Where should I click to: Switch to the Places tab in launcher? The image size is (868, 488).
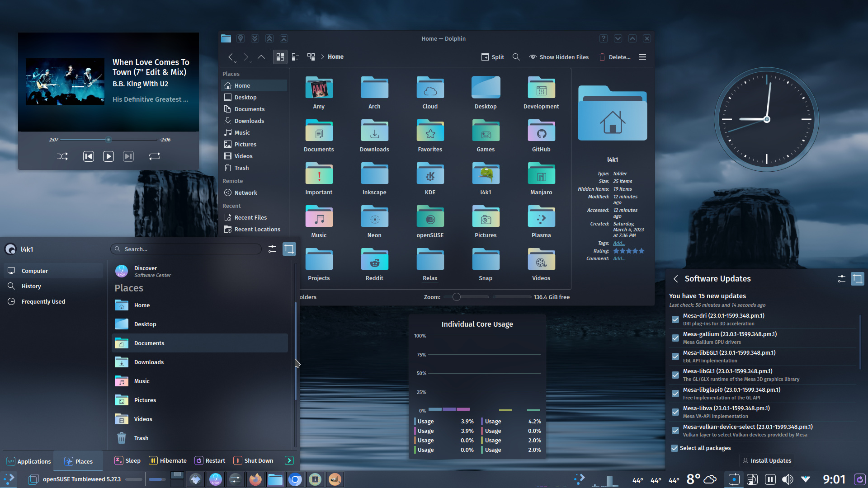coord(78,461)
